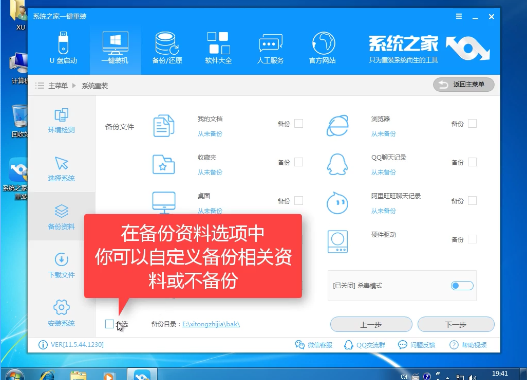Click the taskbar clock showing 19:41

click(x=500, y=374)
